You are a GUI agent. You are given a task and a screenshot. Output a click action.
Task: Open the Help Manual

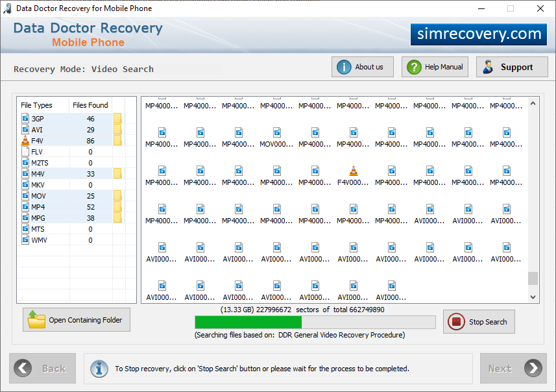pyautogui.click(x=435, y=67)
